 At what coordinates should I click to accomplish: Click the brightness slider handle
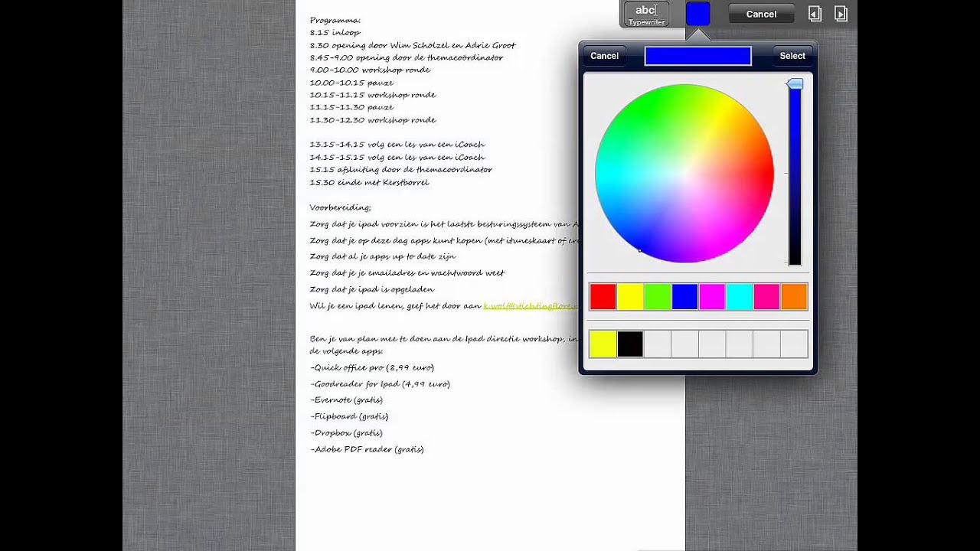[x=795, y=83]
